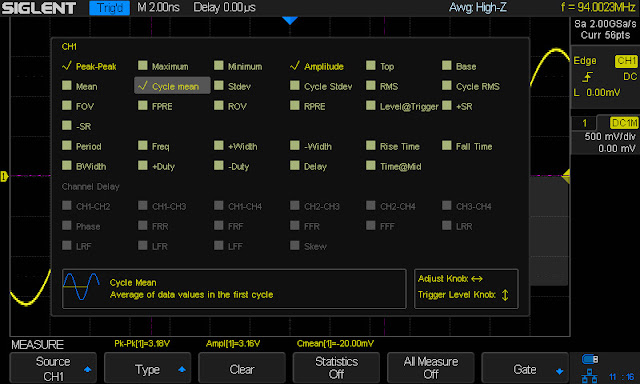Click the blue trigger position marker
The image size is (640, 384).
pos(290,20)
